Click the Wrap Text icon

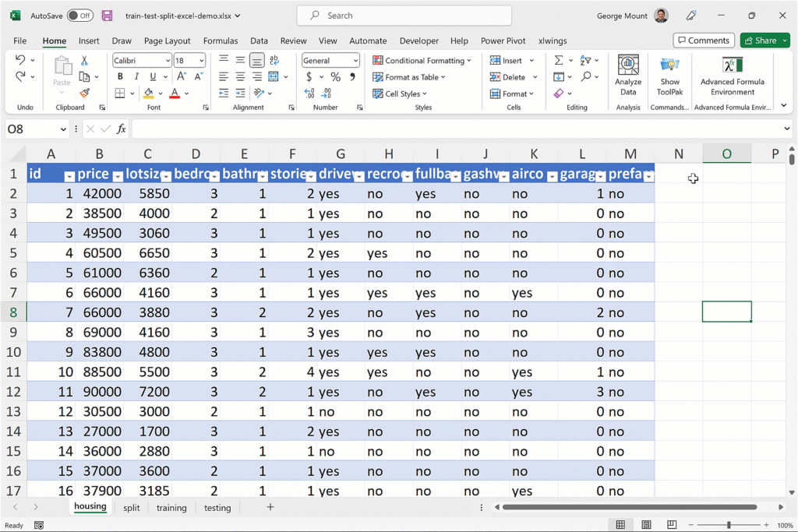click(274, 60)
